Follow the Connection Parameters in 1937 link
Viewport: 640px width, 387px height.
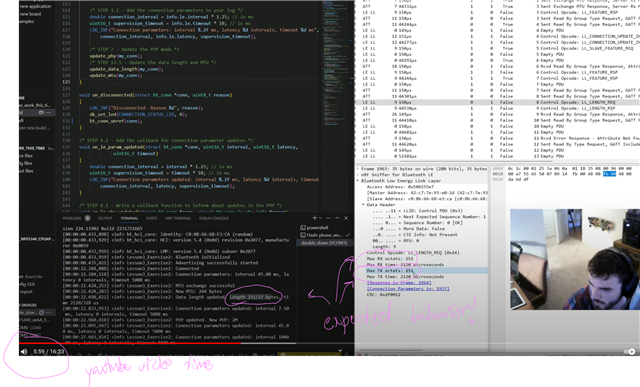408,289
